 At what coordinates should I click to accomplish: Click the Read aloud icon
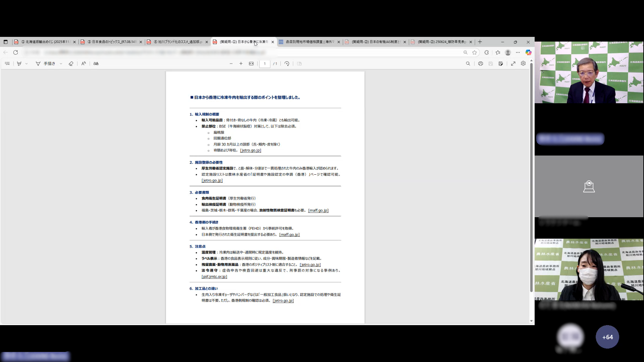84,64
